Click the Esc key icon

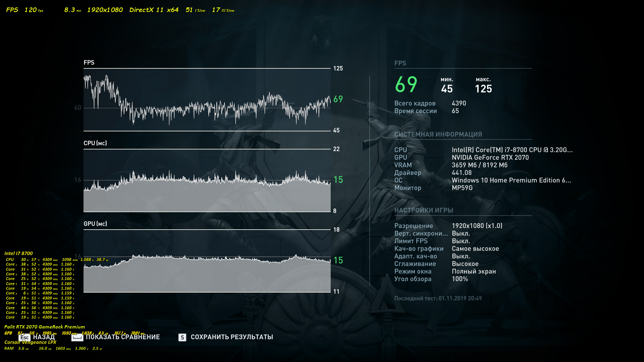point(24,337)
